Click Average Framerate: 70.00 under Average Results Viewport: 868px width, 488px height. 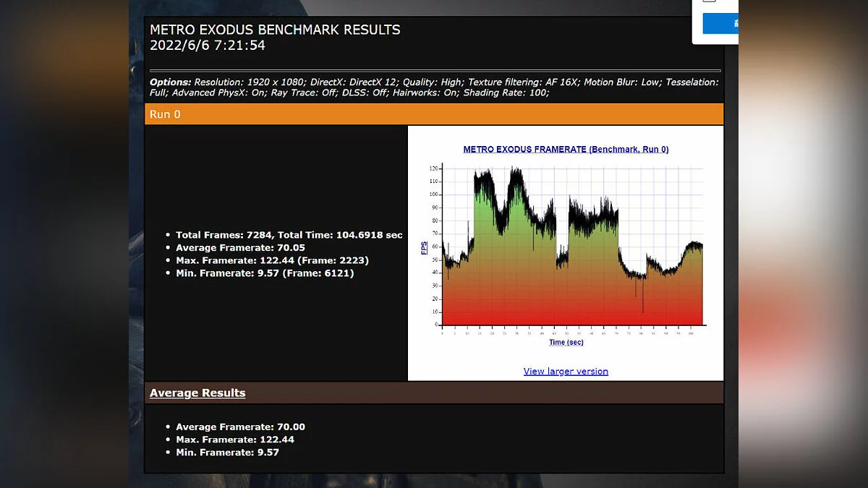[240, 427]
